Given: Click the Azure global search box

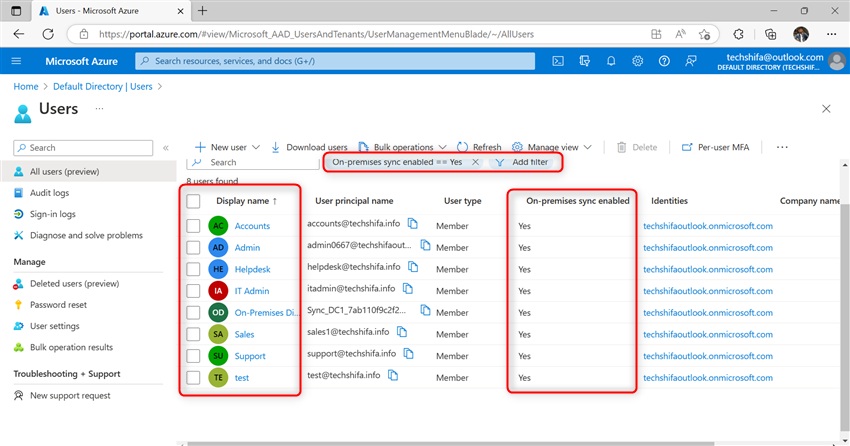Looking at the screenshot, I should 335,61.
